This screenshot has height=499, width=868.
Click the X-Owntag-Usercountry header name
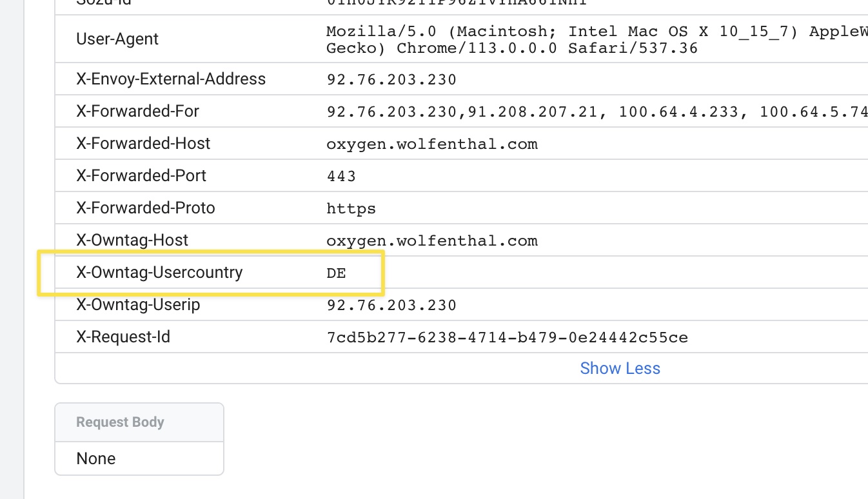coord(159,272)
